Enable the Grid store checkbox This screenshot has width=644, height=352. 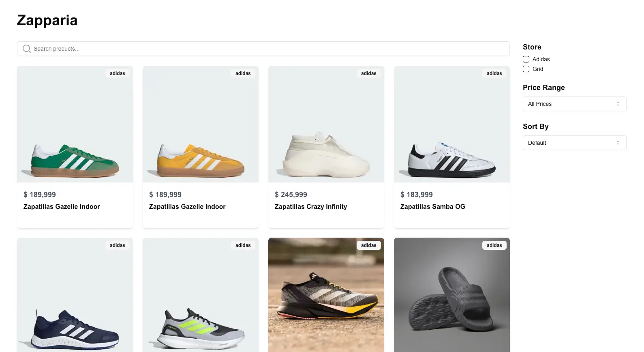click(x=526, y=69)
